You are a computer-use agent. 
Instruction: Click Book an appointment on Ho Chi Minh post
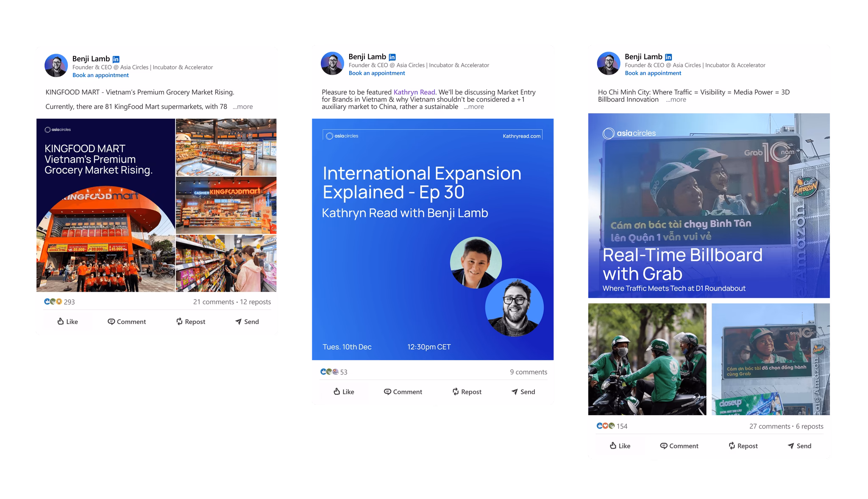click(653, 73)
